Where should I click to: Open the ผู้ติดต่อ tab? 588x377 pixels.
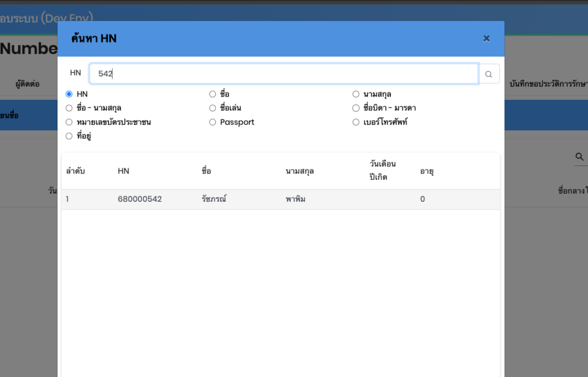[28, 84]
